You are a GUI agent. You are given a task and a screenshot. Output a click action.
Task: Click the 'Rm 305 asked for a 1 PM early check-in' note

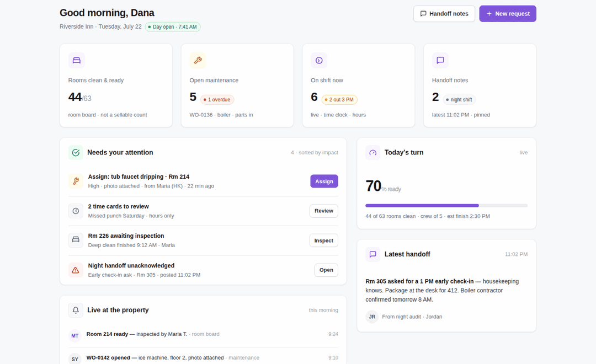pyautogui.click(x=419, y=282)
